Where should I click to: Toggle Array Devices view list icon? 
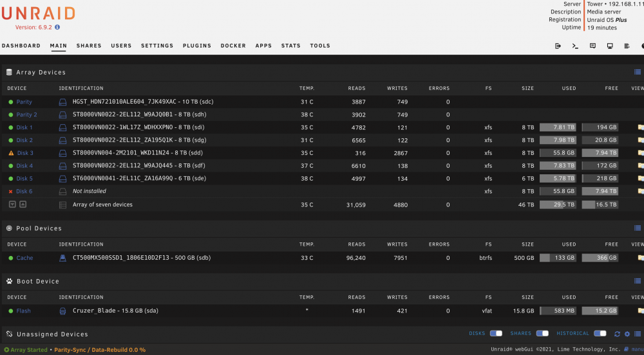[638, 72]
